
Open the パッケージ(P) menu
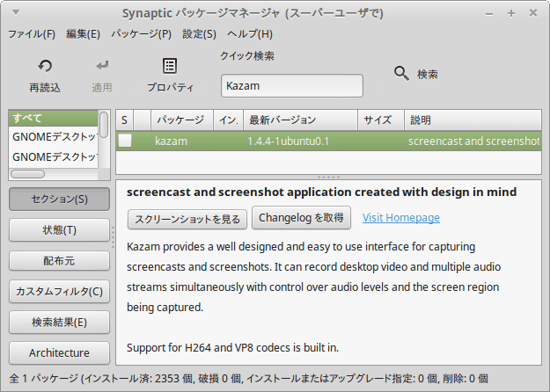click(x=142, y=34)
